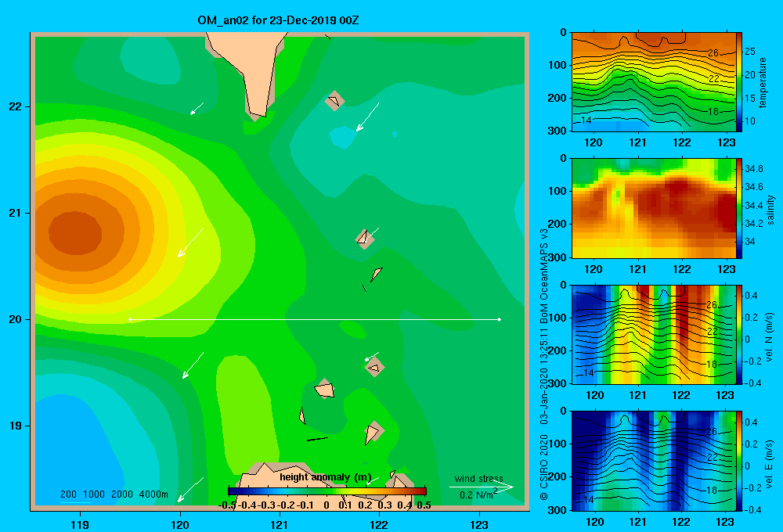
Task: Click the island with wind arrow near 20.8N
Action: point(364,238)
